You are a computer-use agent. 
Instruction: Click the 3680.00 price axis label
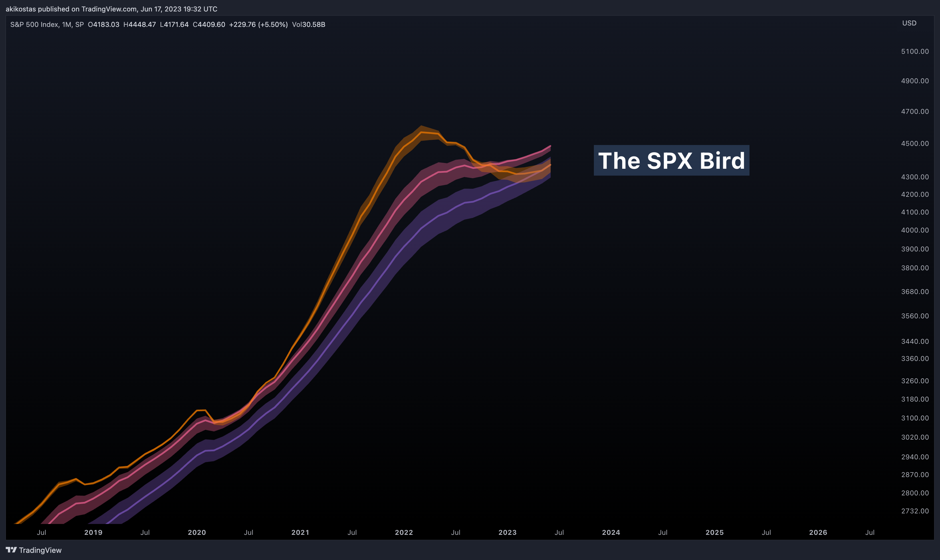point(915,292)
